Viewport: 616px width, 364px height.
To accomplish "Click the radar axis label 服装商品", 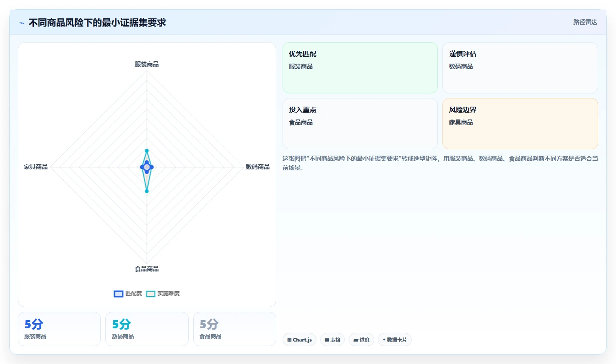I will pyautogui.click(x=147, y=64).
